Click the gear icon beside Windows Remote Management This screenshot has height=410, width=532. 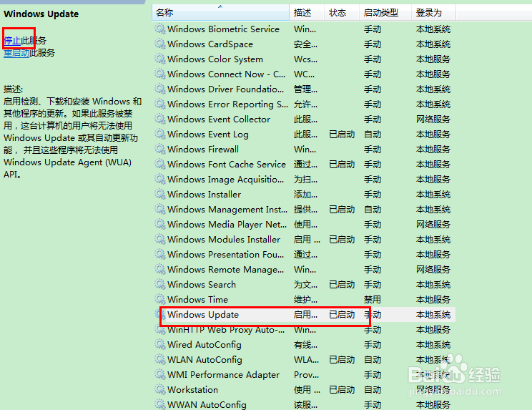[x=159, y=269]
